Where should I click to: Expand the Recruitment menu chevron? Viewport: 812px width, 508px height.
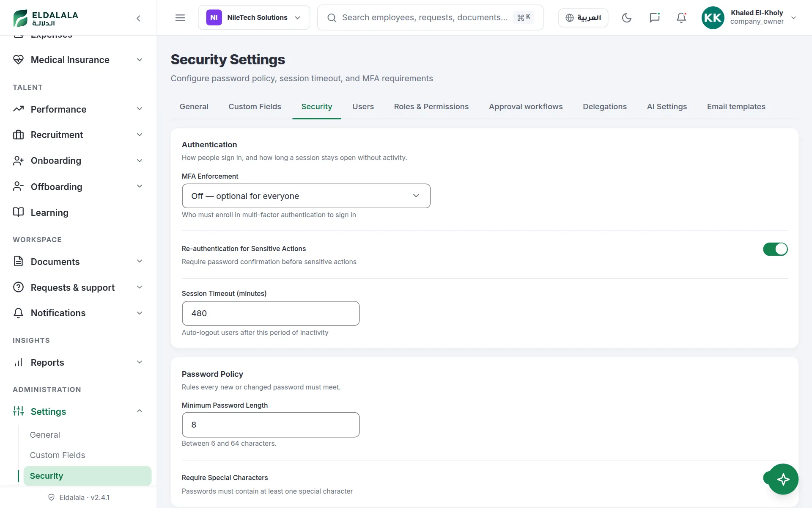pyautogui.click(x=140, y=135)
